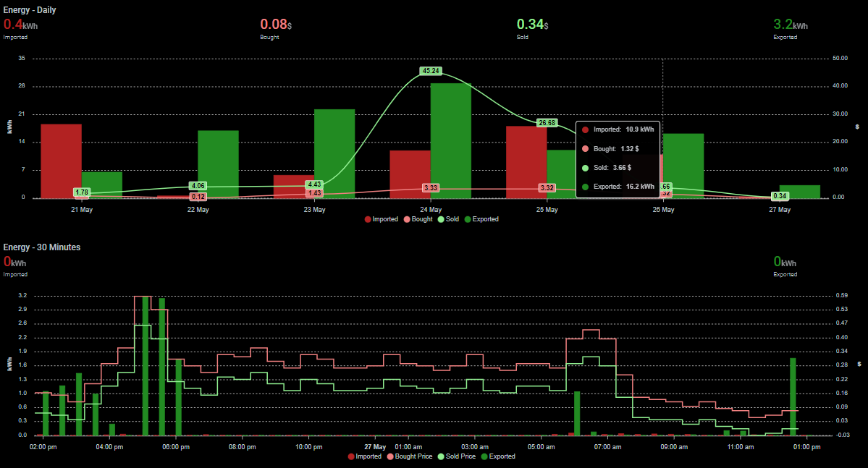868x468 pixels.
Task: Click the 0.34$ Sold summary value
Action: (530, 22)
